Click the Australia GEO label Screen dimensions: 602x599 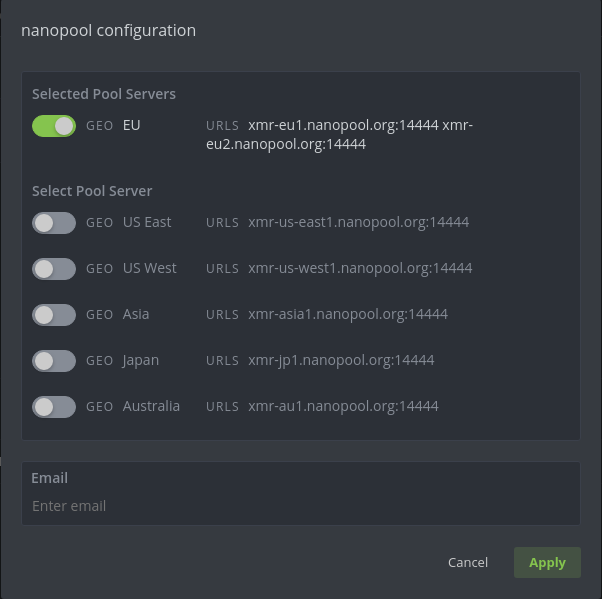(151, 406)
